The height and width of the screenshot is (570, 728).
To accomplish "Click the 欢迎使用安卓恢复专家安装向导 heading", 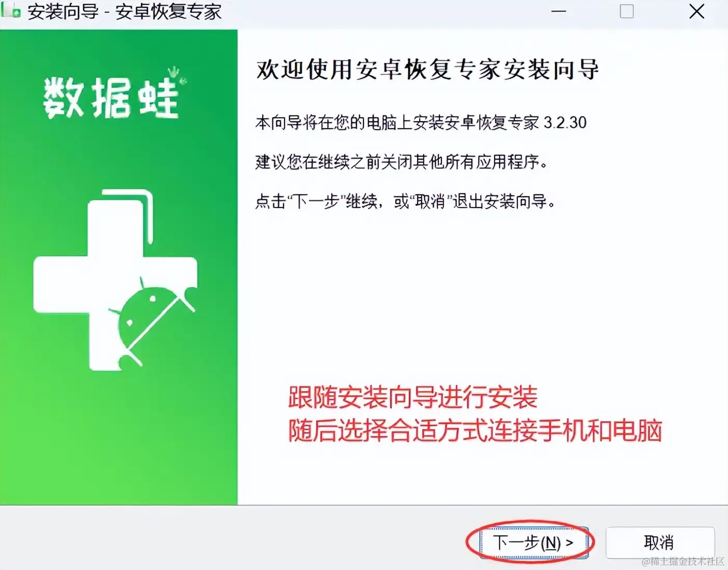I will [427, 69].
